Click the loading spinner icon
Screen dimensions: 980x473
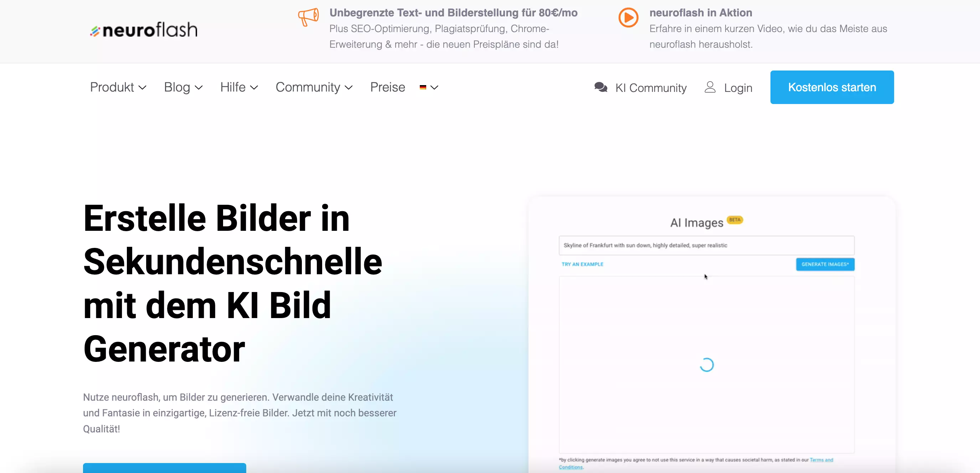pos(707,365)
